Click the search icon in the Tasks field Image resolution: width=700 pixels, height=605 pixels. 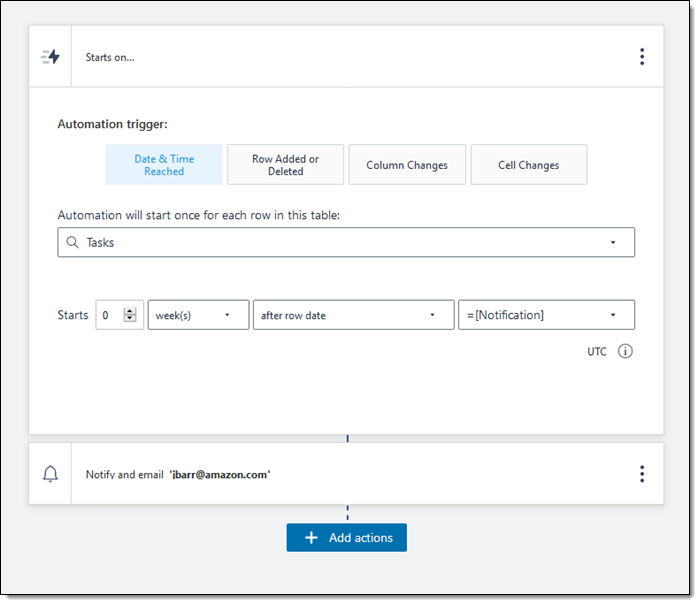click(x=72, y=242)
